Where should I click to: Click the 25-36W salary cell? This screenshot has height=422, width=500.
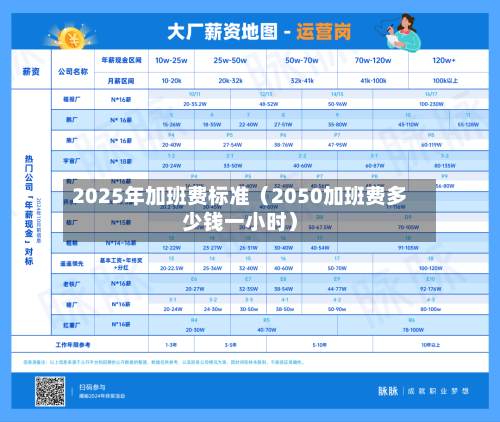click(x=212, y=268)
